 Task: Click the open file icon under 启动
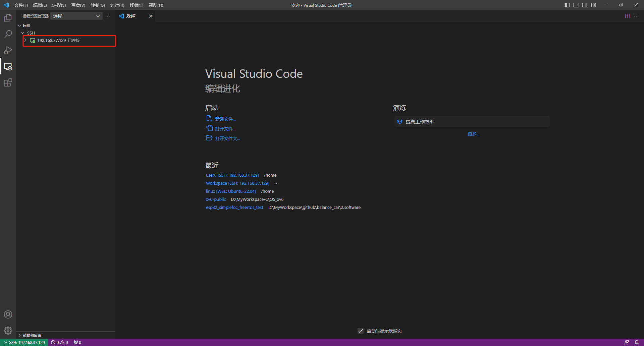209,128
